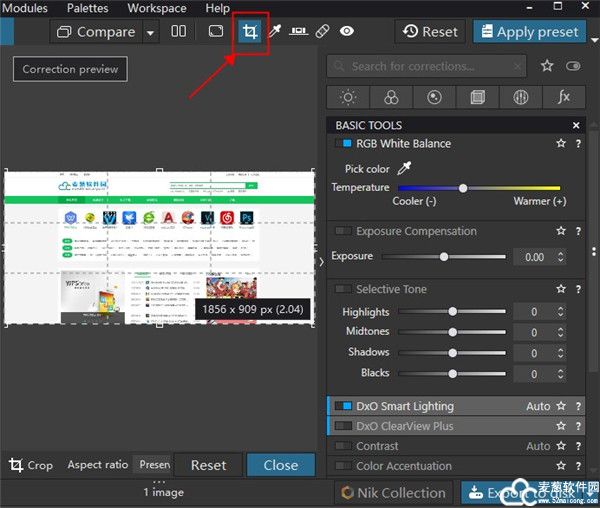Viewport: 600px width, 508px height.
Task: Turn off DxO Smart Lighting switch
Action: 343,407
